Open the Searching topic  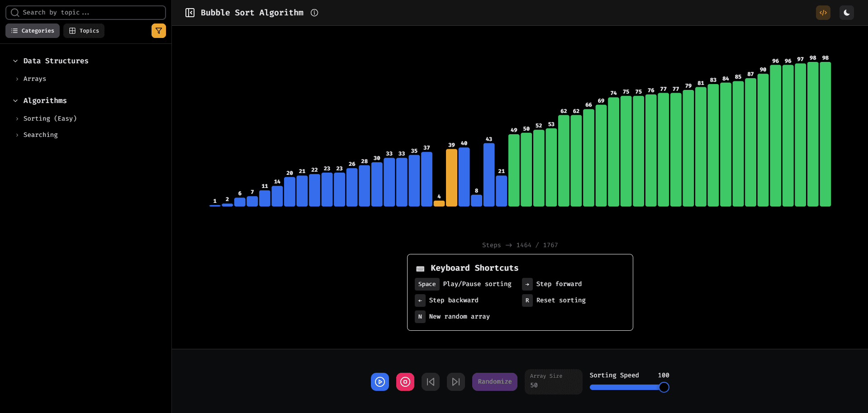[x=40, y=135]
